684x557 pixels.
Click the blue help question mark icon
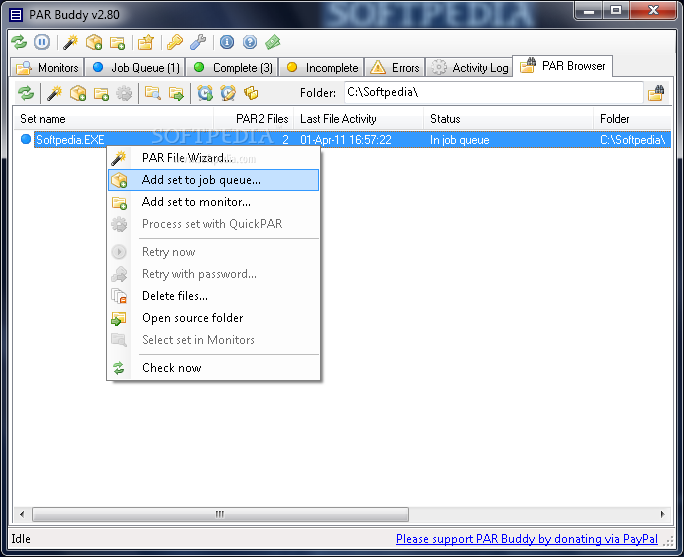point(250,42)
